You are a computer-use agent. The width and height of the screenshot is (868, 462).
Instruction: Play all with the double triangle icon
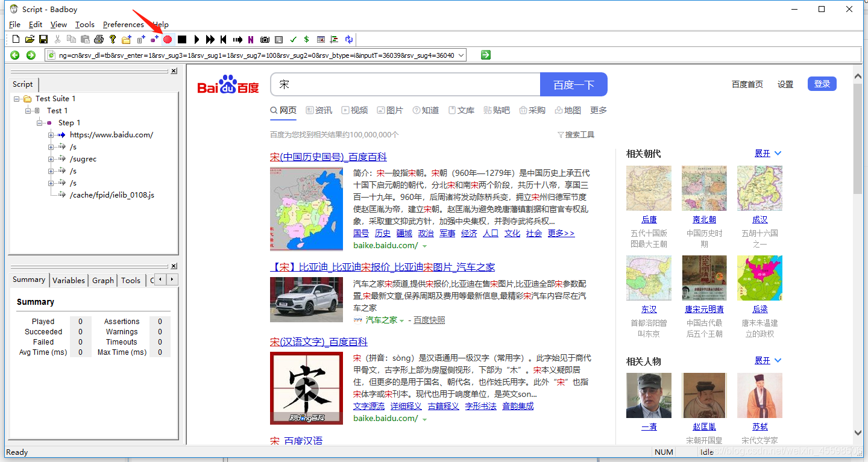pos(210,39)
